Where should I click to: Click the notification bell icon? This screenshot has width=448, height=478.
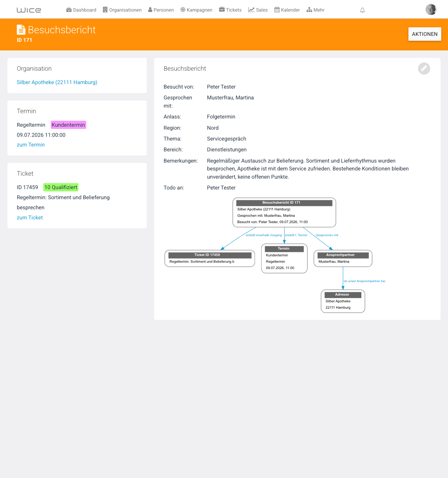(362, 10)
